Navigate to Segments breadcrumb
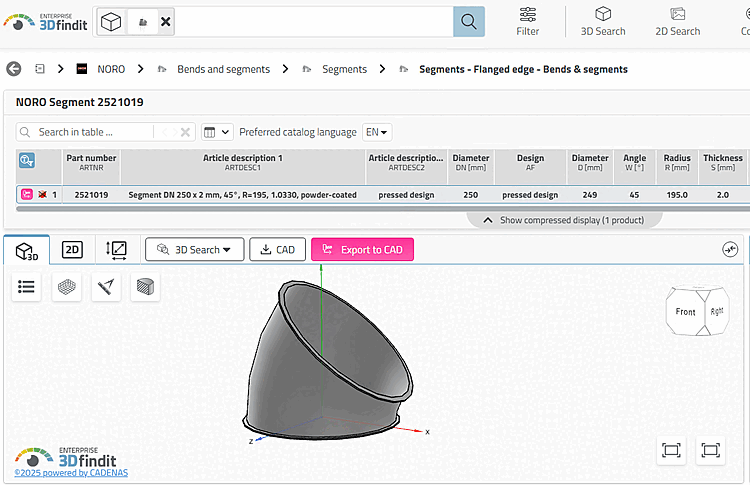 pos(344,69)
